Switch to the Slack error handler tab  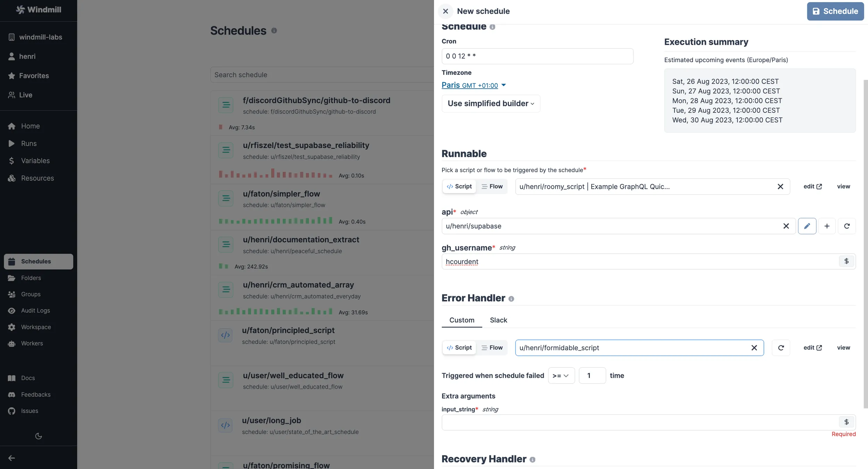(498, 320)
